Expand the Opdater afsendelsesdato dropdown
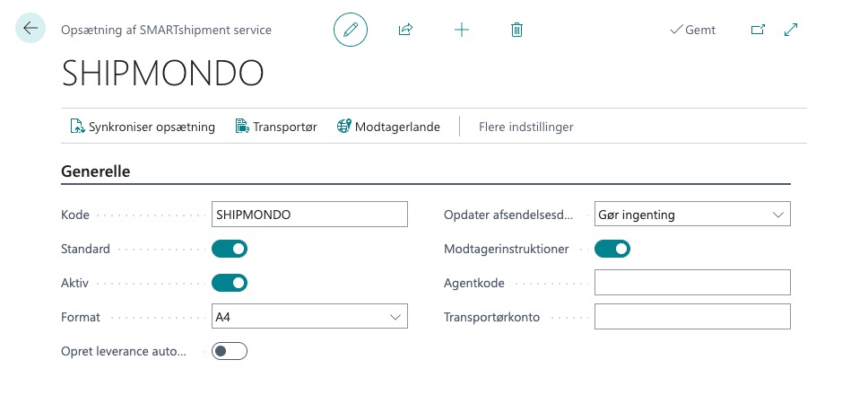 [x=777, y=215]
